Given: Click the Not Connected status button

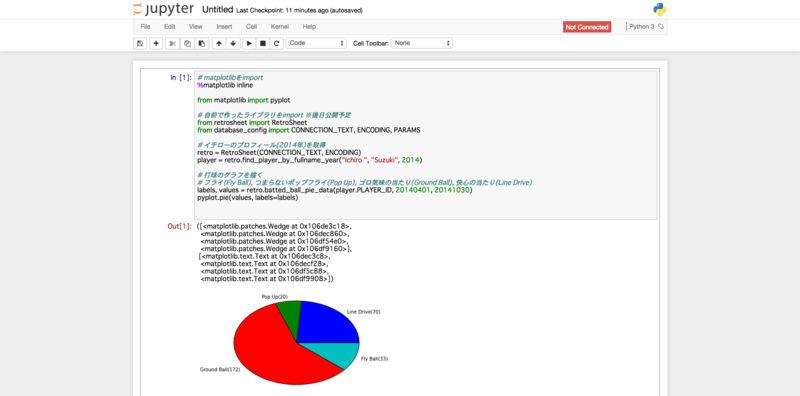Looking at the screenshot, I should [587, 27].
